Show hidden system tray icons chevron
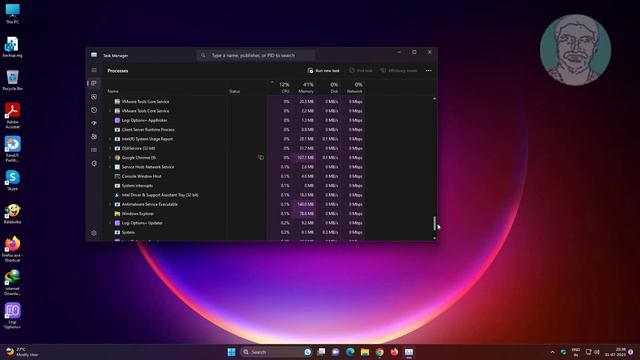 pos(553,352)
